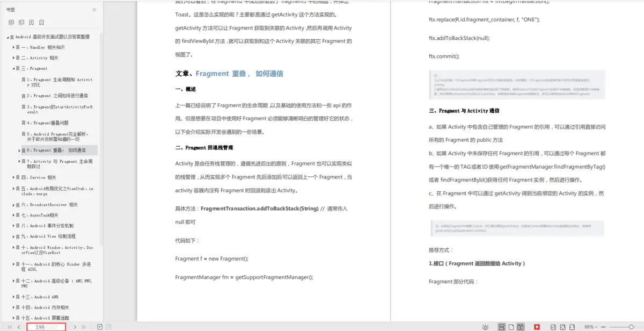Click the page number field showing 199

coord(46,327)
